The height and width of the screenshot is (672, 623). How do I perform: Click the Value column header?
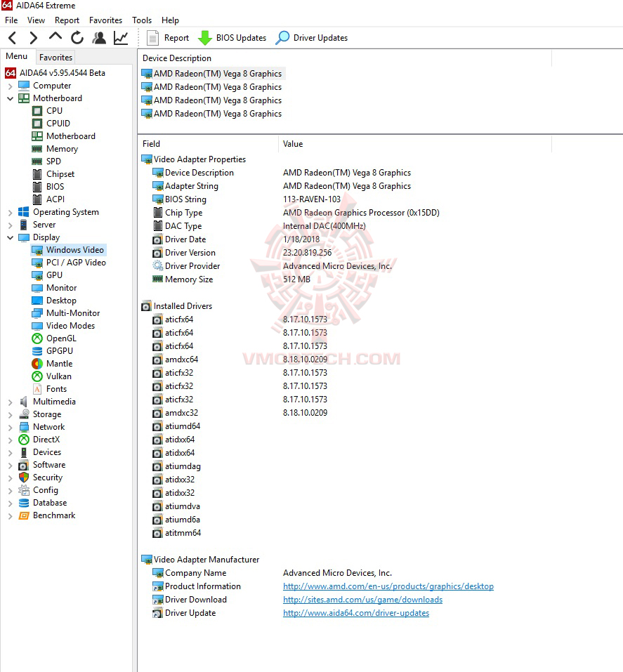pos(415,144)
